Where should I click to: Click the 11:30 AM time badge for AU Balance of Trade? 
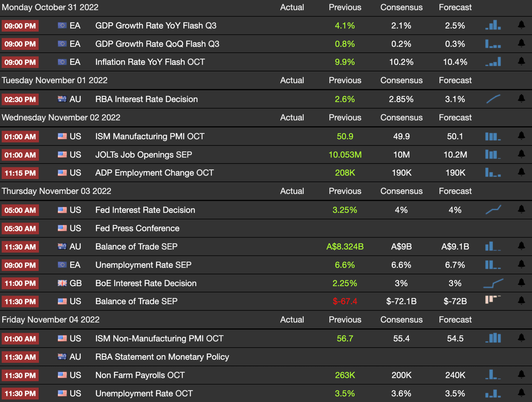click(20, 247)
